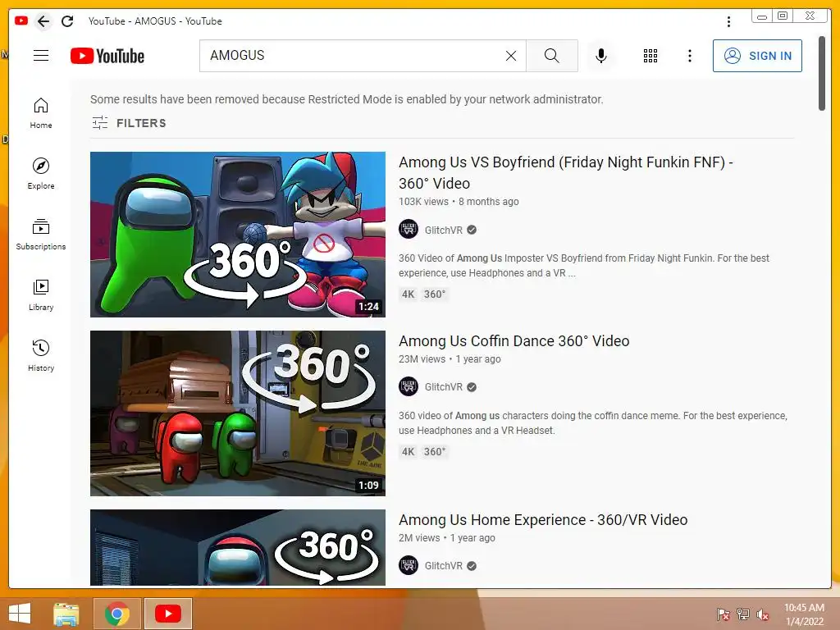Click the coffin dance meme description text
The width and height of the screenshot is (840, 630).
(x=592, y=423)
